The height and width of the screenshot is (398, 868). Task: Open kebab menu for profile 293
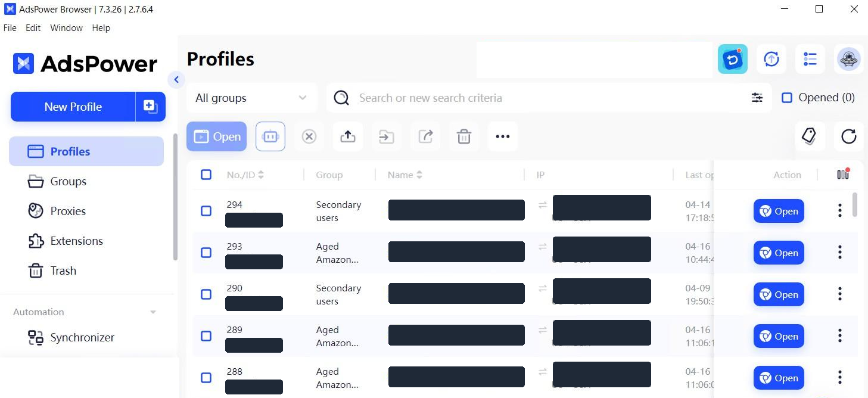tap(840, 252)
